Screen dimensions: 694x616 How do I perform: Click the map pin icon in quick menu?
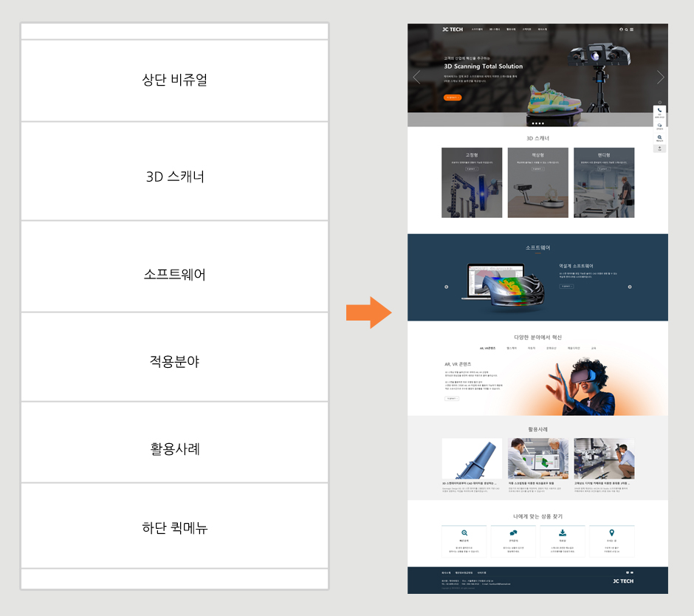pyautogui.click(x=612, y=533)
